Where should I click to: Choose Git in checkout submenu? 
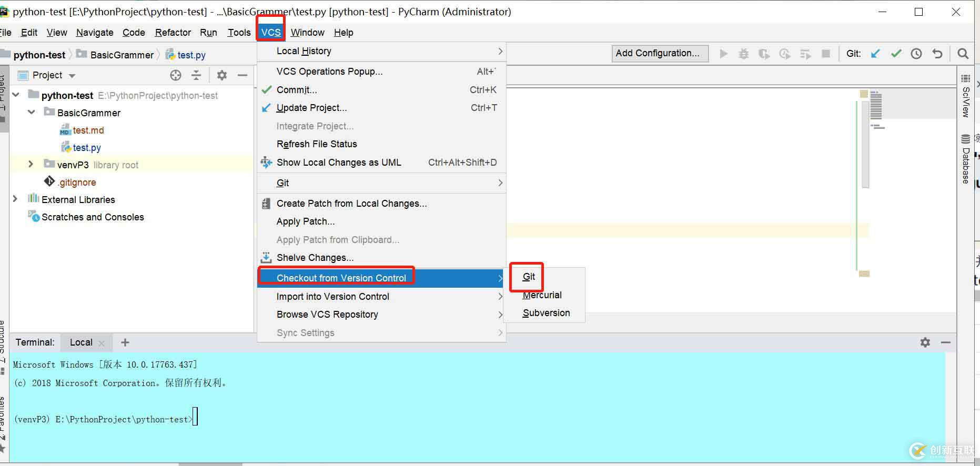544,277
